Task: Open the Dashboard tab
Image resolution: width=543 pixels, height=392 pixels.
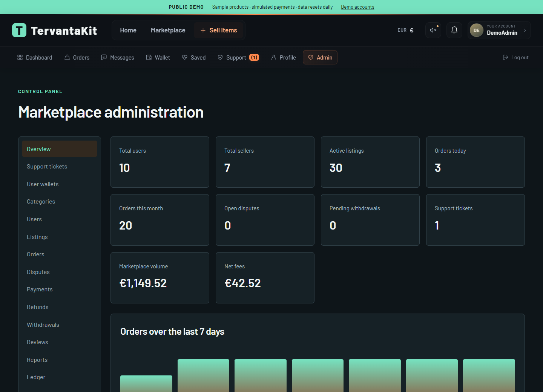Action: point(35,57)
